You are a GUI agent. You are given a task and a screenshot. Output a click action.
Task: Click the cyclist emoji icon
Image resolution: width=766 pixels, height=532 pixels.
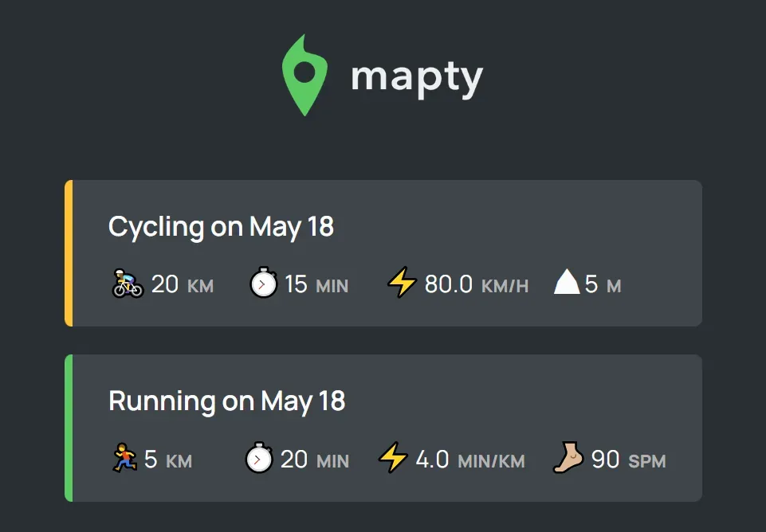[128, 283]
